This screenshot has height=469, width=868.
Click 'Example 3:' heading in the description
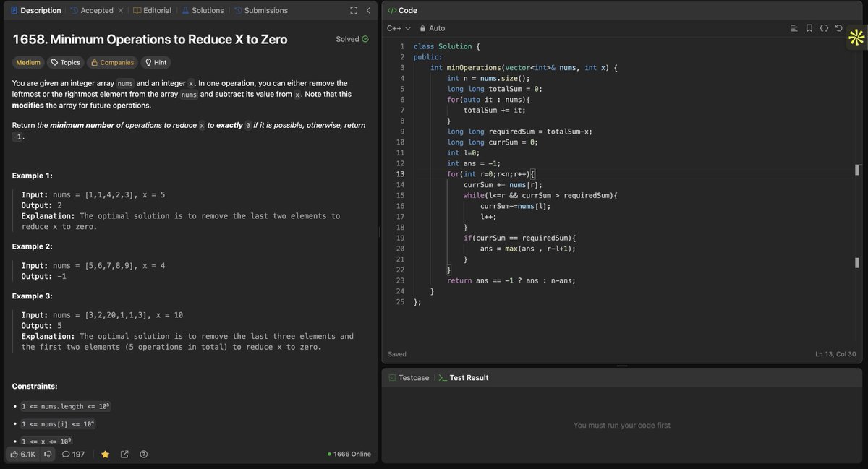coord(33,296)
